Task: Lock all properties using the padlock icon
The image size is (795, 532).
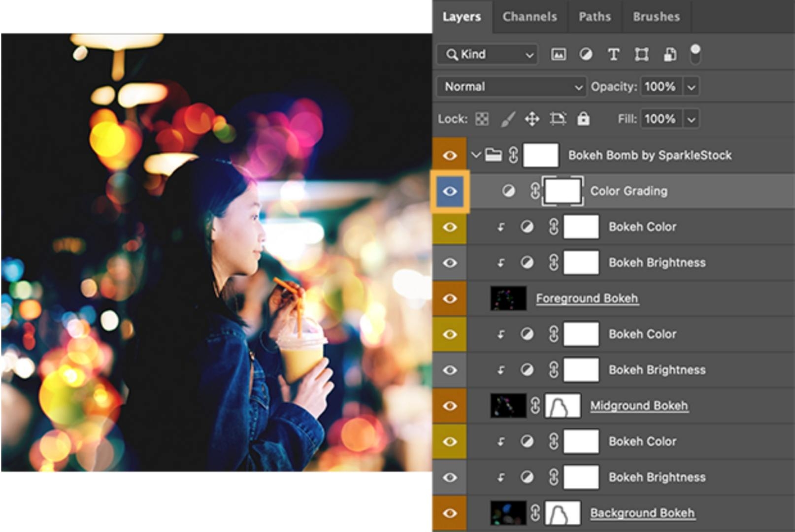Action: 585,118
